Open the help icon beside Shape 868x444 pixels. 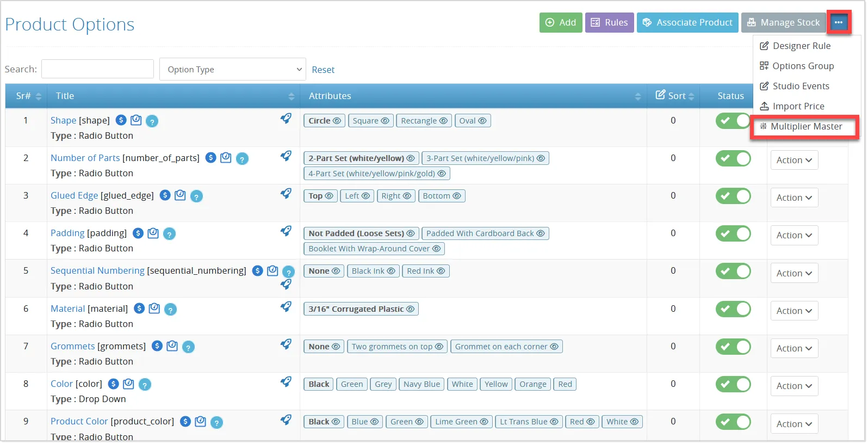(152, 121)
